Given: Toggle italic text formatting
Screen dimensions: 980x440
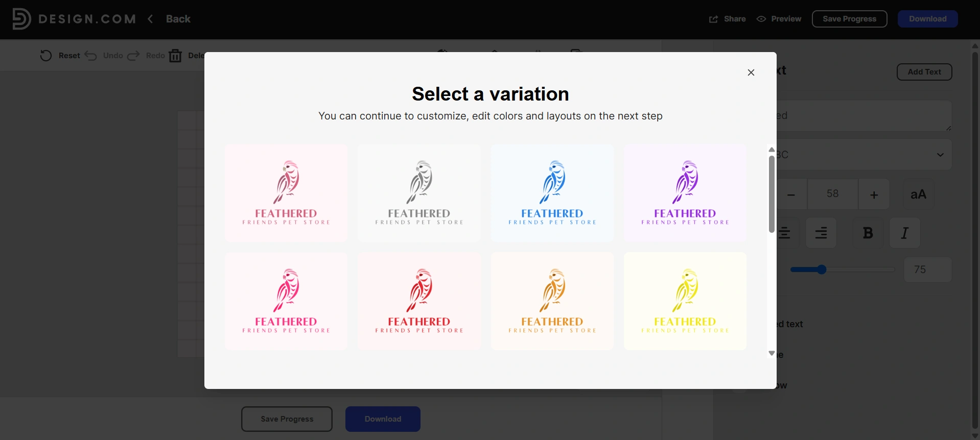Looking at the screenshot, I should pyautogui.click(x=905, y=233).
